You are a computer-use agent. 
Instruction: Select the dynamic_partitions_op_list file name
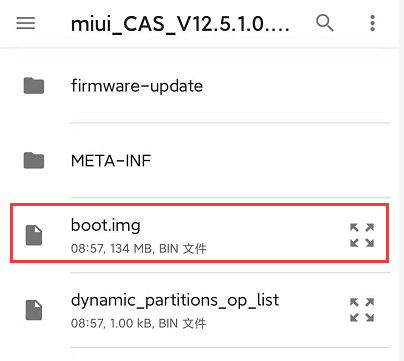175,301
